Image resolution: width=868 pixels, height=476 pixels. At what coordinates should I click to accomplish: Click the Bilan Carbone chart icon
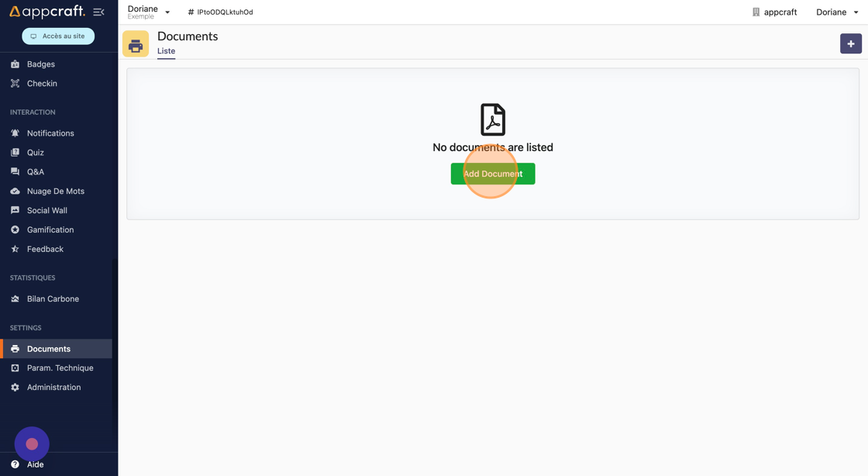pos(15,299)
